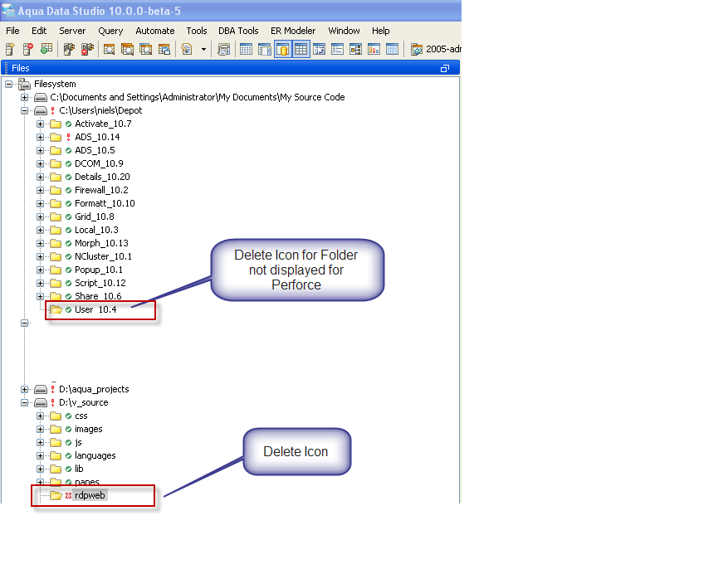This screenshot has height=574, width=728.
Task: Click the table with side panel toolbar icon
Action: click(x=264, y=49)
